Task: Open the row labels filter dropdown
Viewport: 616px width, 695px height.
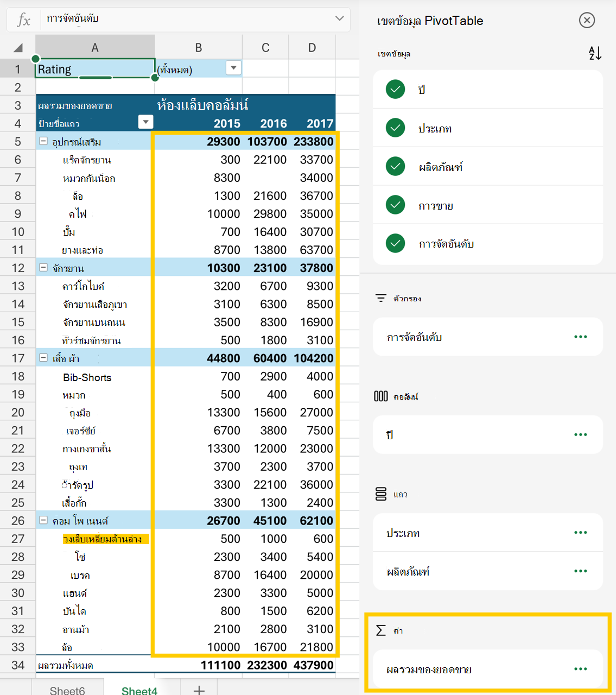Action: coord(145,122)
